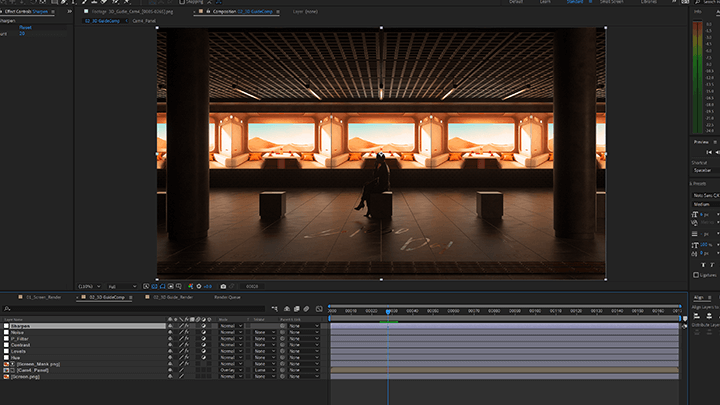The image size is (720, 405).
Task: Click the tan Cam4_Panel layer bar in timeline
Action: pos(504,370)
